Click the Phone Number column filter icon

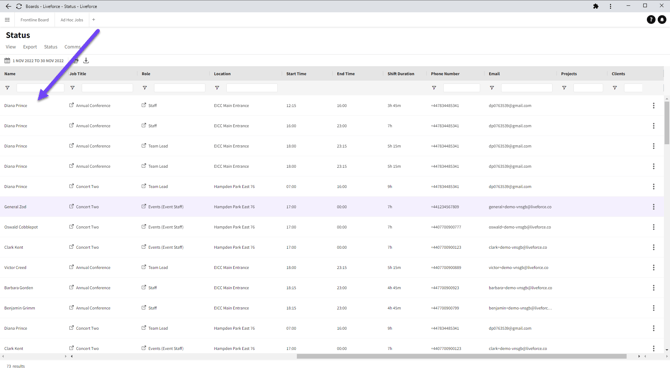pos(434,88)
